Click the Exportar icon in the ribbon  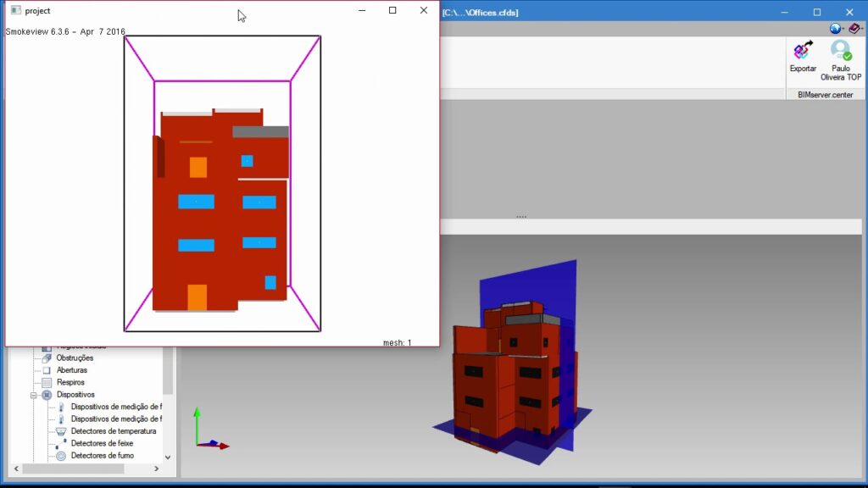803,53
